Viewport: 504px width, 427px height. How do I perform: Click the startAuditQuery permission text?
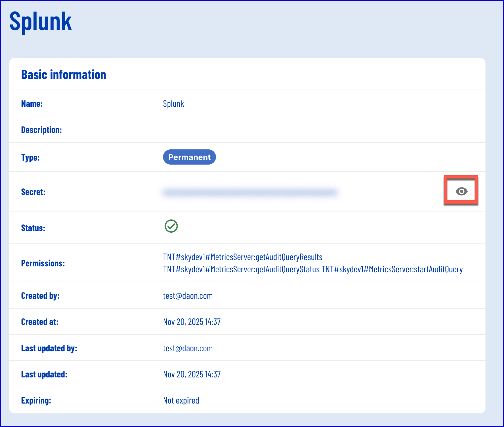pyautogui.click(x=392, y=269)
